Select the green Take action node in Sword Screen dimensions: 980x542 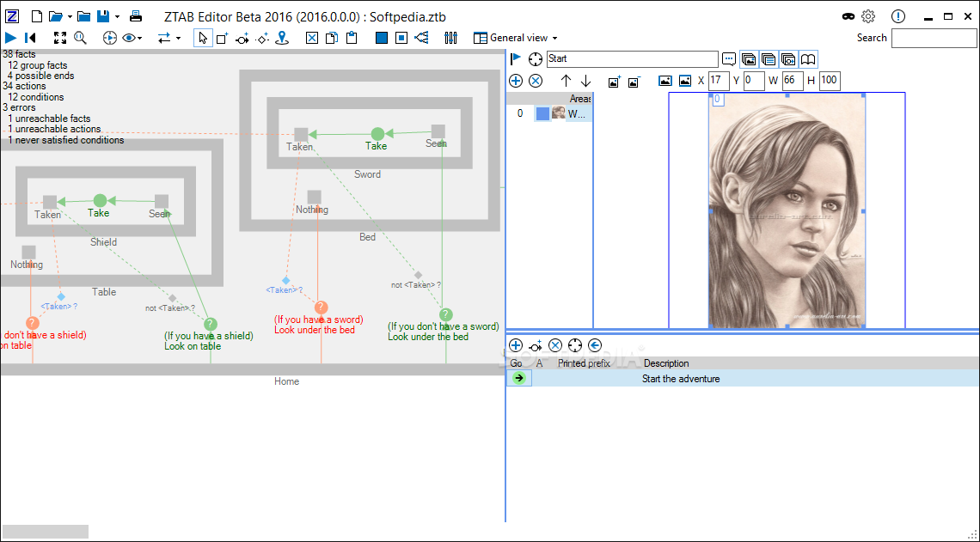tap(377, 134)
